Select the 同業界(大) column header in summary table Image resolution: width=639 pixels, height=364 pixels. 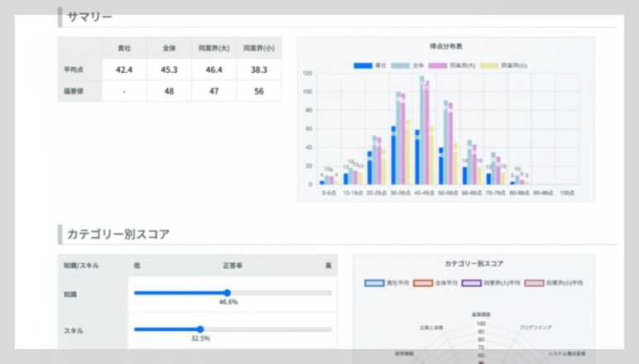(214, 48)
